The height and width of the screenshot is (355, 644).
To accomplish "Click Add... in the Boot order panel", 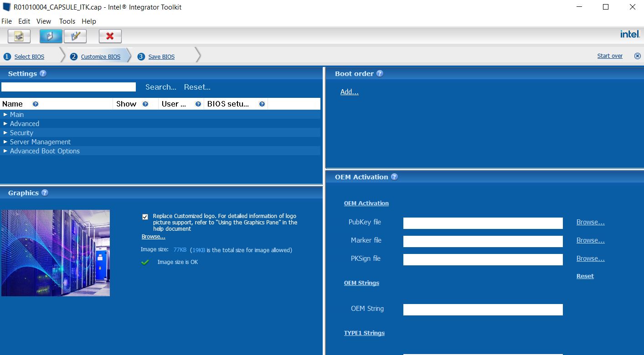I will coord(349,92).
